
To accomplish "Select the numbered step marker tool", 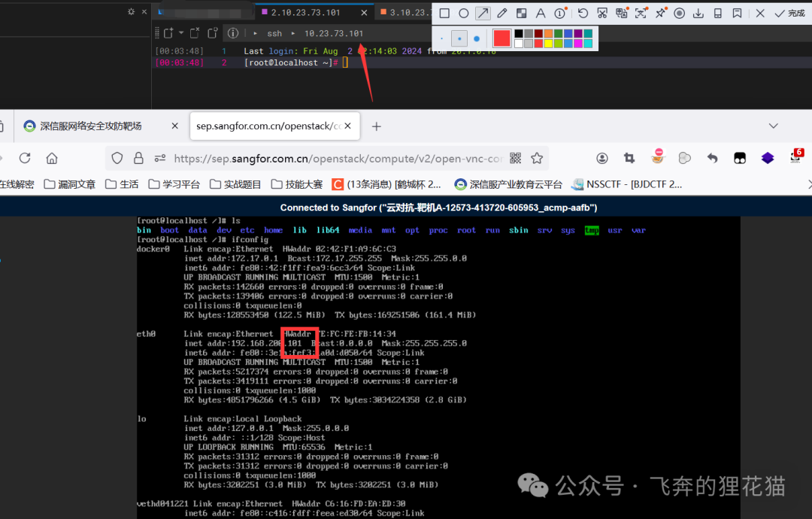I will [x=560, y=14].
